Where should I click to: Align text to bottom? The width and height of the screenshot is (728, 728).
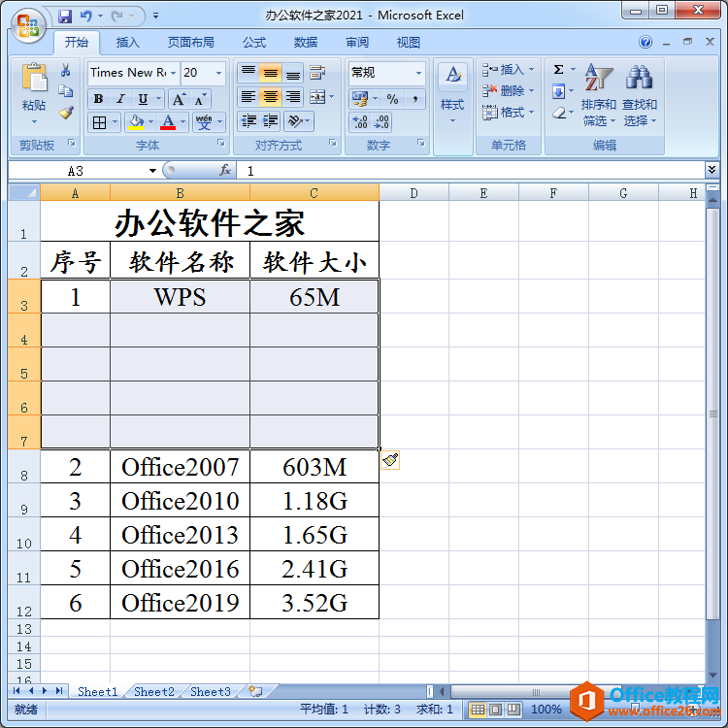click(x=292, y=72)
